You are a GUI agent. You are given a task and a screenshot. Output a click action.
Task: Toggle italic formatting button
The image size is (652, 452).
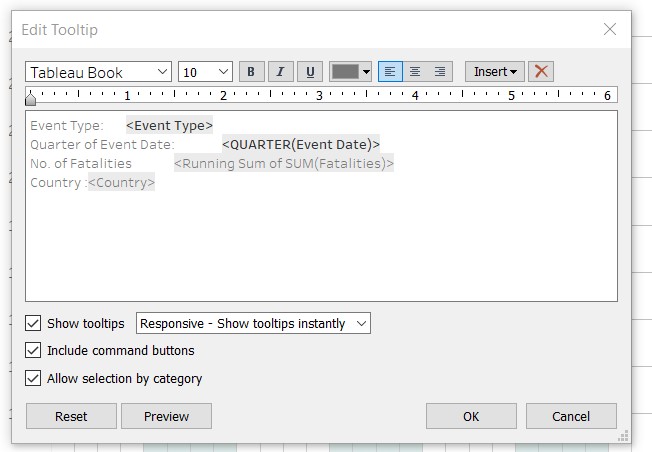tap(280, 72)
